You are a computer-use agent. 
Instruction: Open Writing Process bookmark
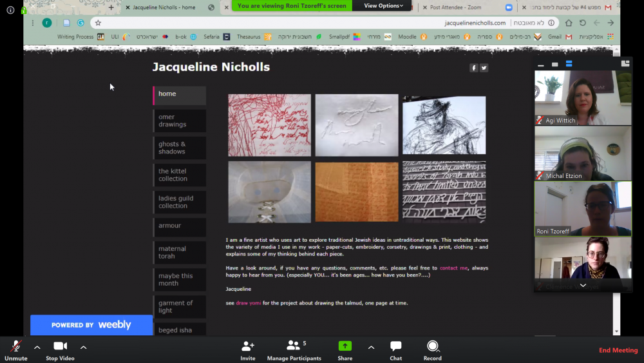[x=81, y=37]
